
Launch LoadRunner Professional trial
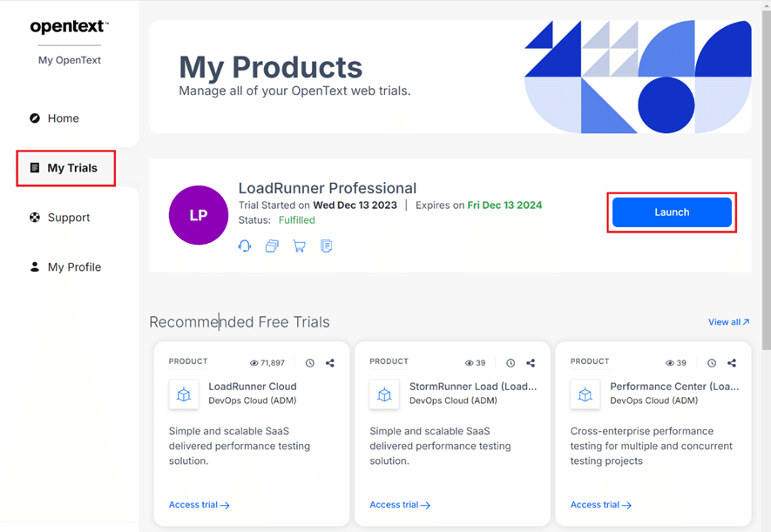(x=672, y=212)
